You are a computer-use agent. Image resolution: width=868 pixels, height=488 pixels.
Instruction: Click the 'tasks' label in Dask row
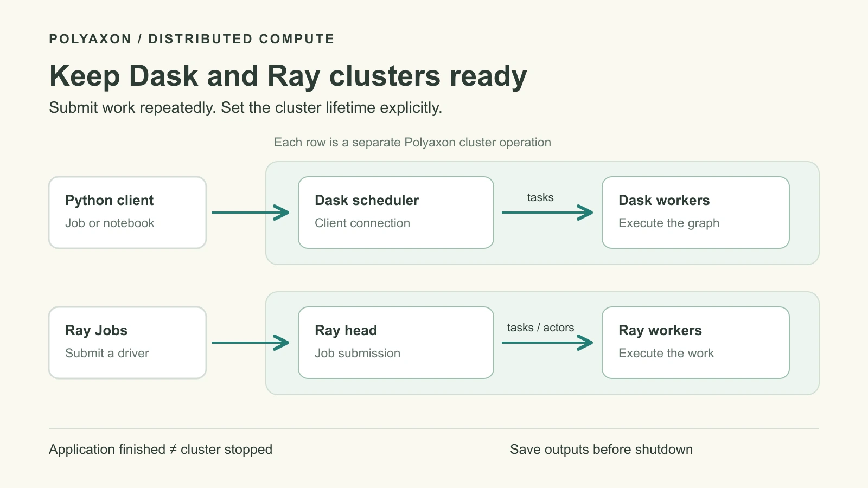540,197
